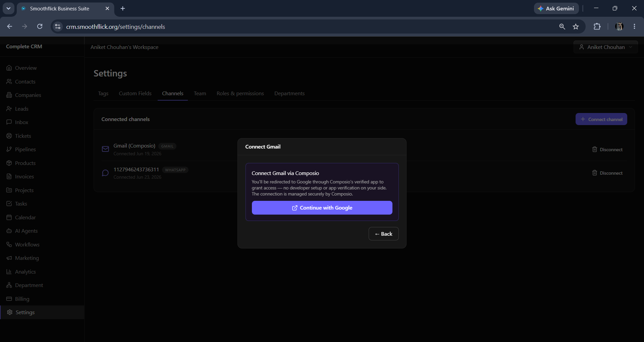
Task: Go back with the browser back arrow
Action: coord(10,26)
